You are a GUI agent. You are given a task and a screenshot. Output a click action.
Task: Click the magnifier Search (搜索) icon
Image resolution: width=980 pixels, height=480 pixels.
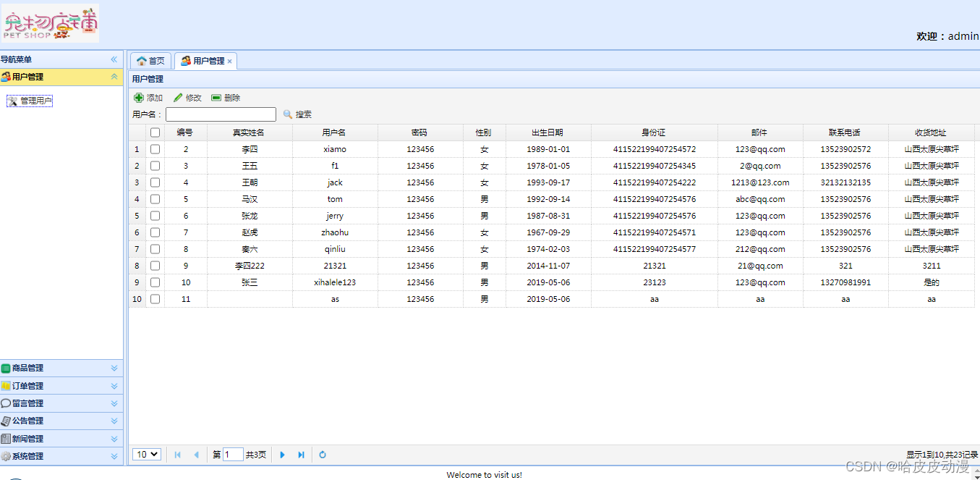coord(288,114)
